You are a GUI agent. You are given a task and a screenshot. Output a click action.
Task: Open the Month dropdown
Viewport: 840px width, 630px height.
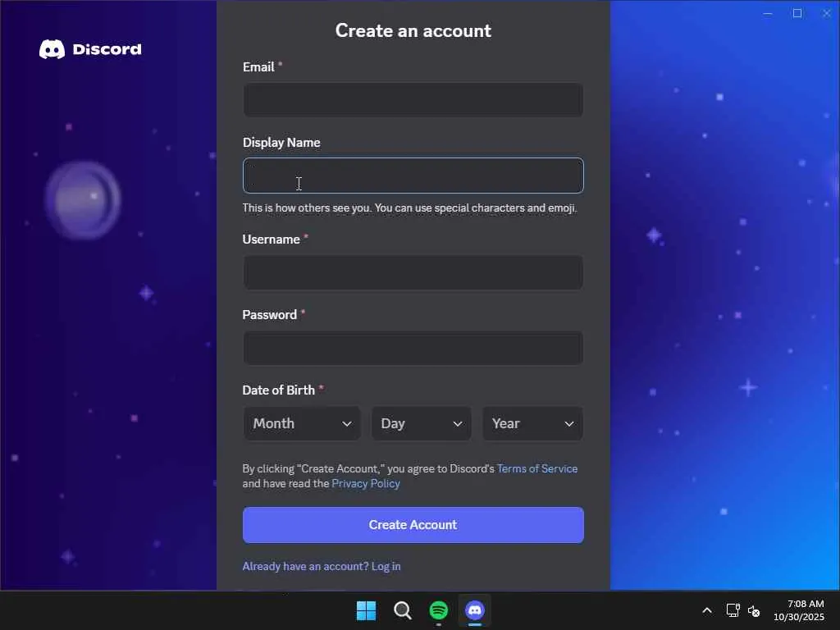302,423
